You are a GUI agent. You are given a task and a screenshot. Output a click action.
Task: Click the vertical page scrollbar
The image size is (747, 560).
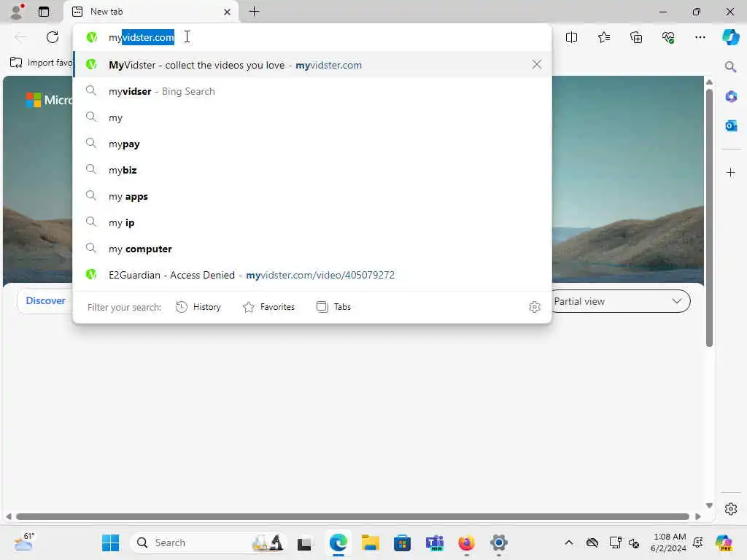709,217
